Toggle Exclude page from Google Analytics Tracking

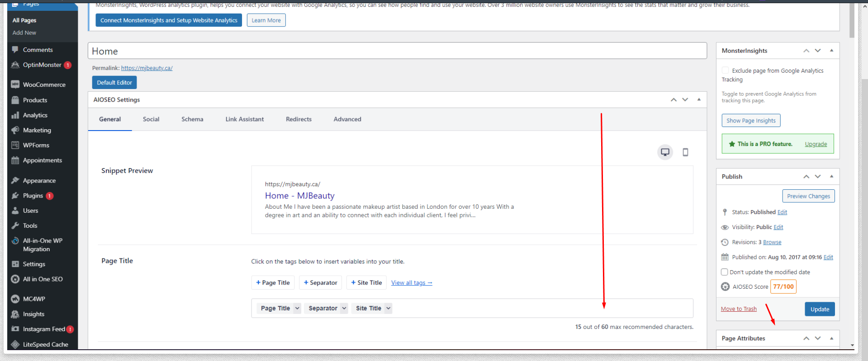coord(726,70)
